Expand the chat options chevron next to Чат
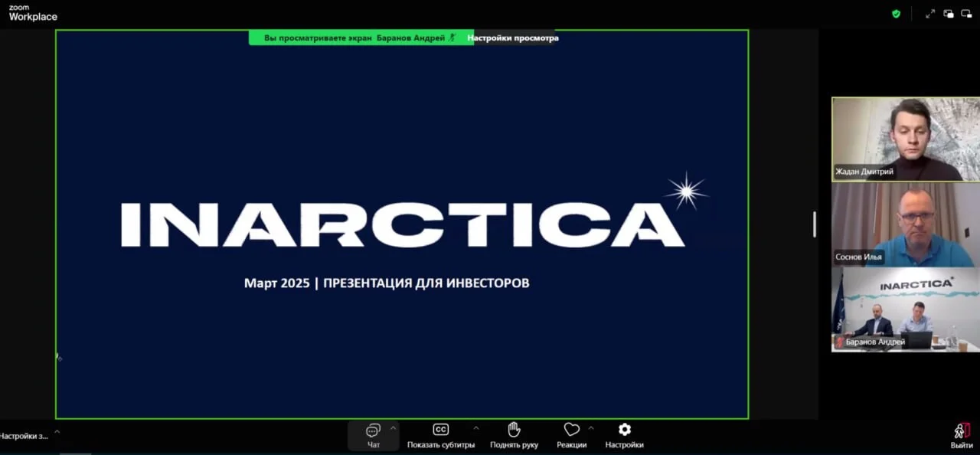Image resolution: width=980 pixels, height=455 pixels. coord(393,428)
